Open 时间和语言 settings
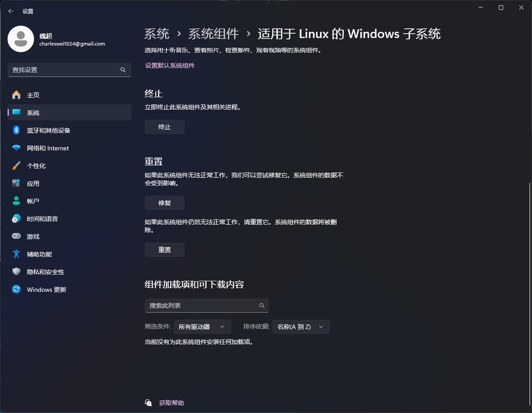 click(x=69, y=218)
